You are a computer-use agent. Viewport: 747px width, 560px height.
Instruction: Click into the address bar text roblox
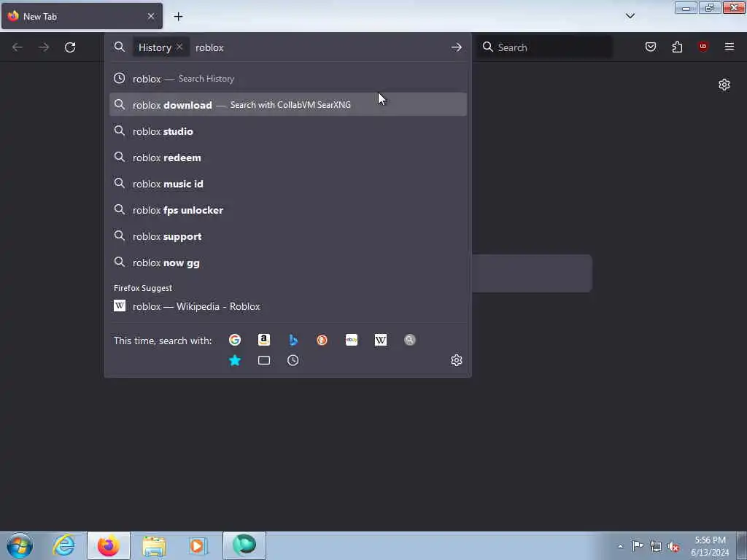coord(209,47)
